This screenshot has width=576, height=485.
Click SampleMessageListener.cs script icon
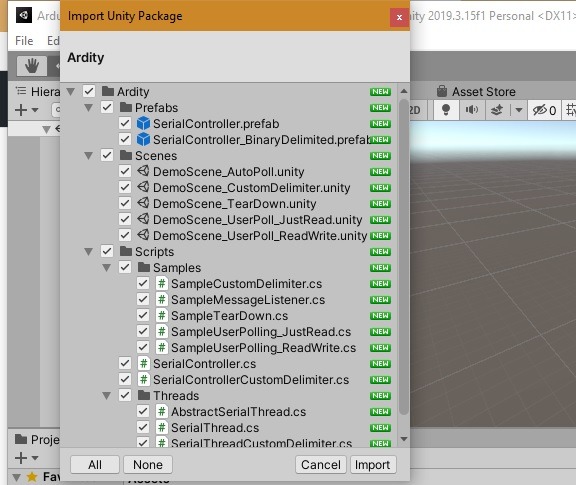[x=161, y=299]
